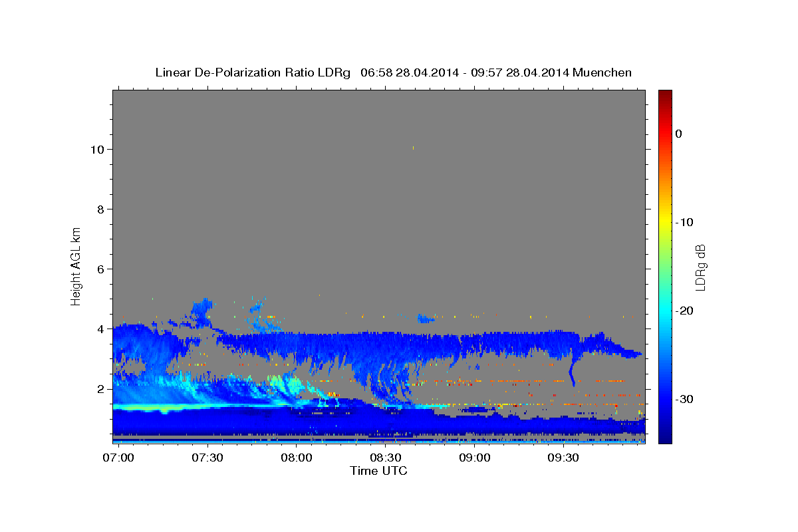Click the height tick label 4
The image size is (798, 532).
click(x=100, y=329)
